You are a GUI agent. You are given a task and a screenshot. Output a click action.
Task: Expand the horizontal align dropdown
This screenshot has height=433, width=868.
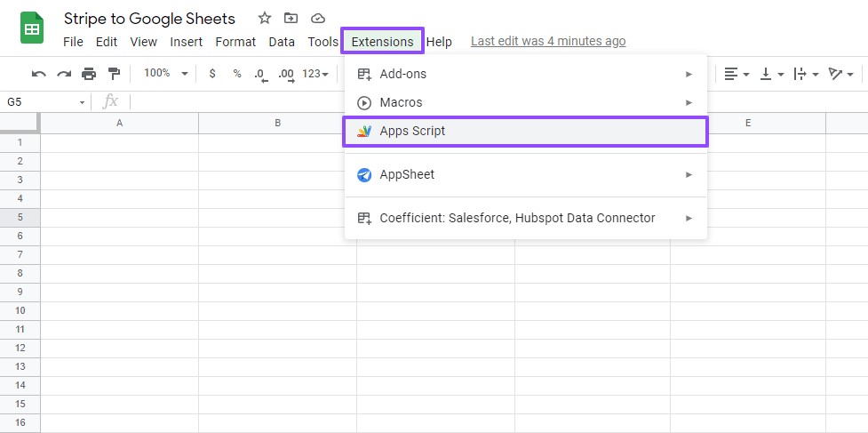point(737,74)
